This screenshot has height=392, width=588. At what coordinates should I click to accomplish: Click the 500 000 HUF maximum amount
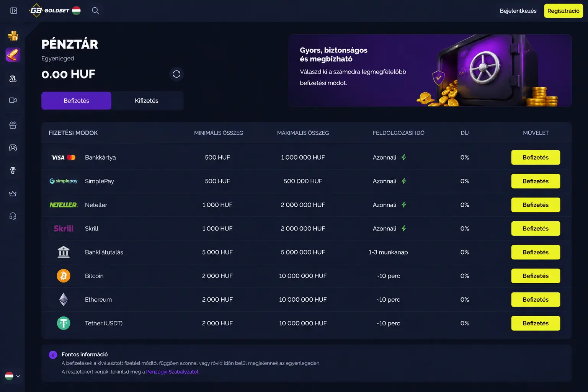click(x=303, y=181)
